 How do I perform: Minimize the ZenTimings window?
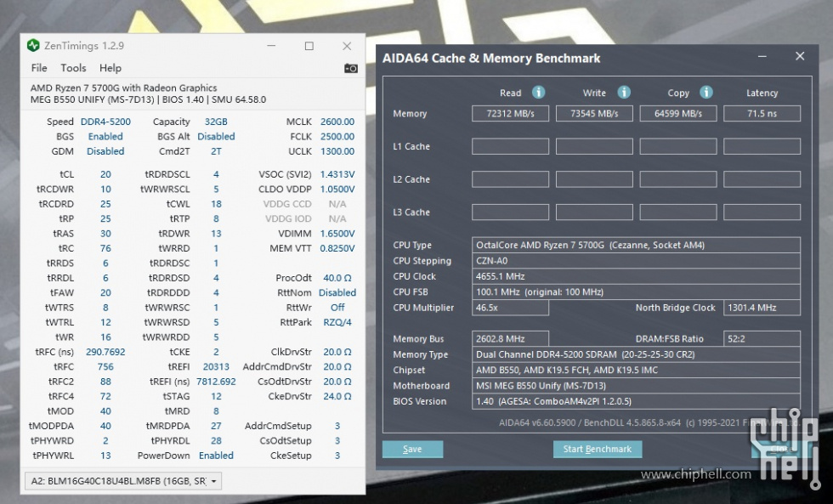point(271,46)
